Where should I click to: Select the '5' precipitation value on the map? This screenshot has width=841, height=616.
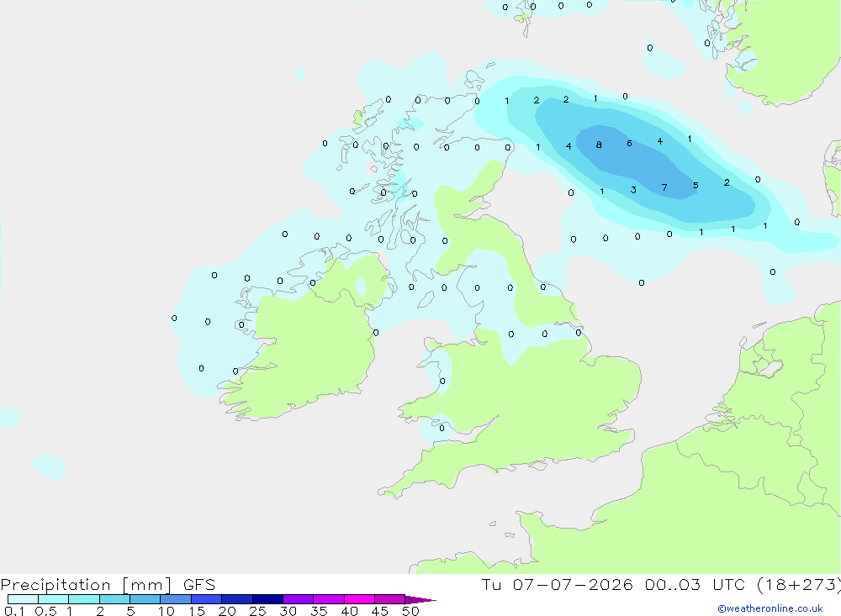click(x=696, y=186)
